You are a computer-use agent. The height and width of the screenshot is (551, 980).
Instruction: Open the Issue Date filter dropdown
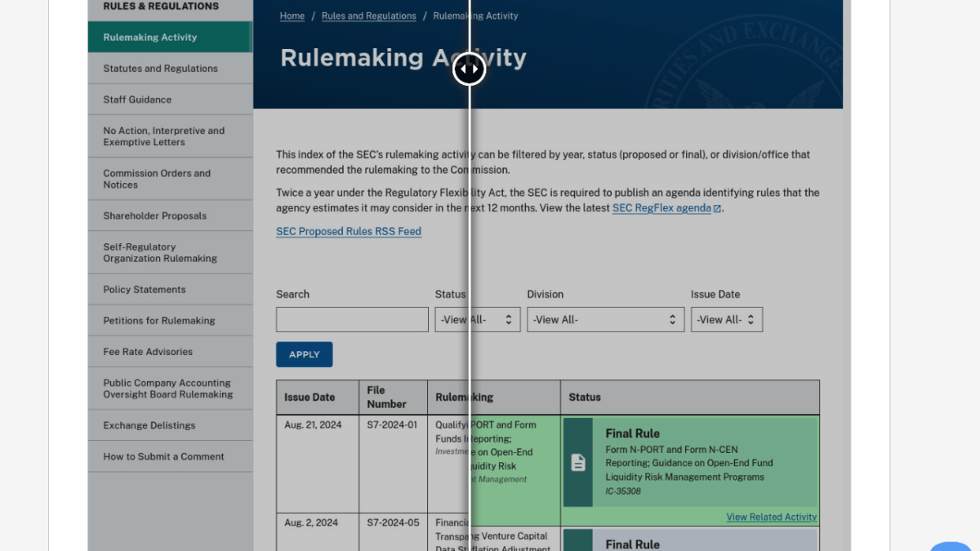[726, 320]
